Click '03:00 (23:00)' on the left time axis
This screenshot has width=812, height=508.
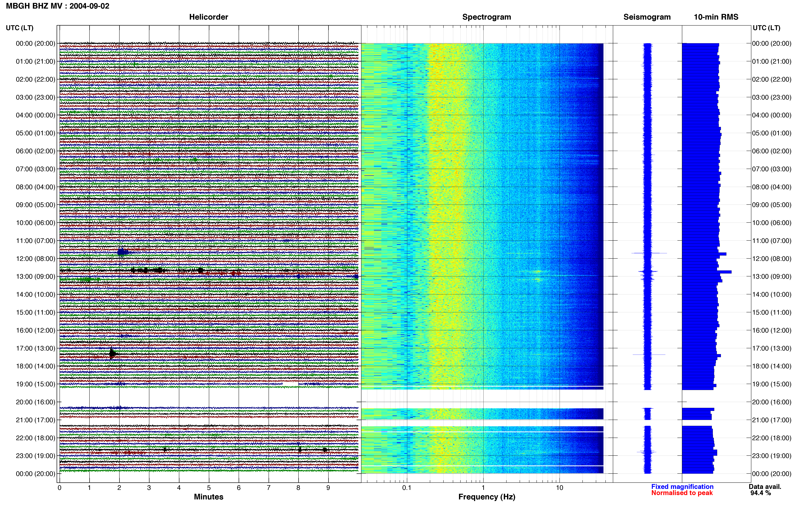36,97
